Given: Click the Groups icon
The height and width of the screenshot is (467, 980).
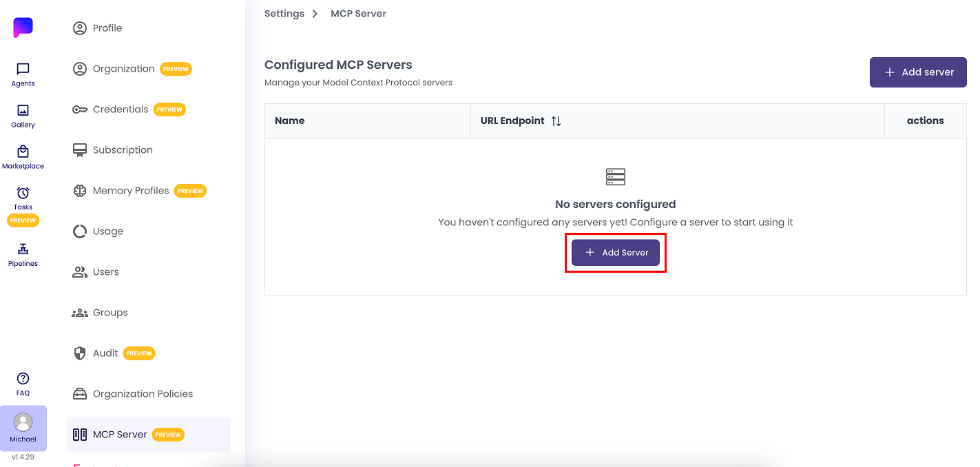Looking at the screenshot, I should pos(80,313).
